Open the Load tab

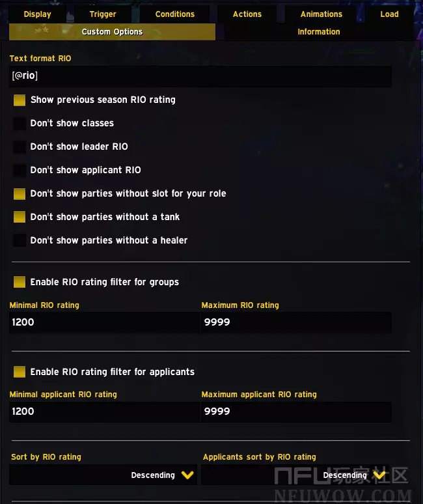pos(389,14)
